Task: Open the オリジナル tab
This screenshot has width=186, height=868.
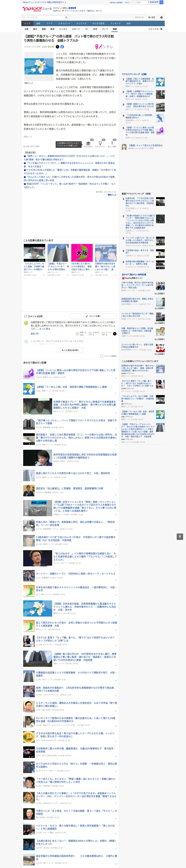Action: click(81, 24)
